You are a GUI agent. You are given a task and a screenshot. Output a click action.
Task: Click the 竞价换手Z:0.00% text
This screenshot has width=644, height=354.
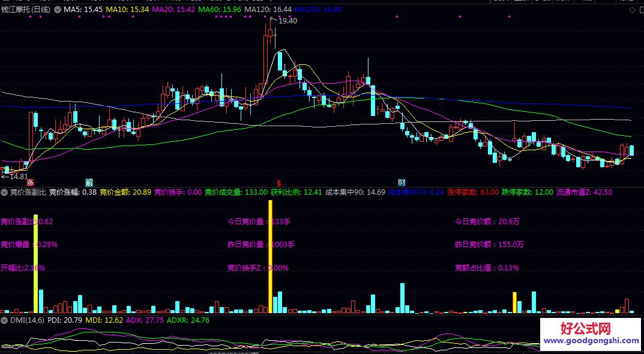pyautogui.click(x=258, y=267)
